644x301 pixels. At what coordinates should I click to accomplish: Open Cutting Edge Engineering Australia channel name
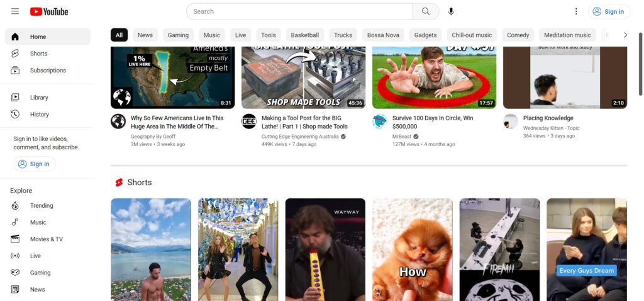(300, 137)
